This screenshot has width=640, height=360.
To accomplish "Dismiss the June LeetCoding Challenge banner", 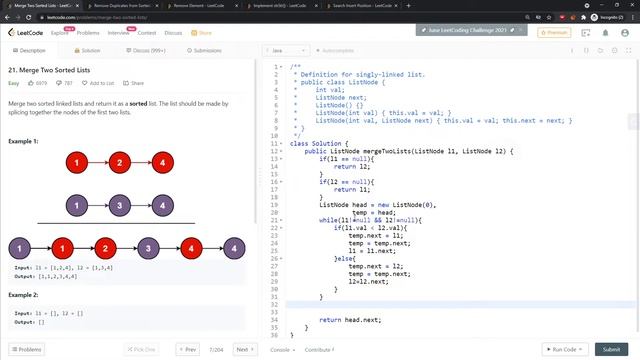I will point(520,30).
